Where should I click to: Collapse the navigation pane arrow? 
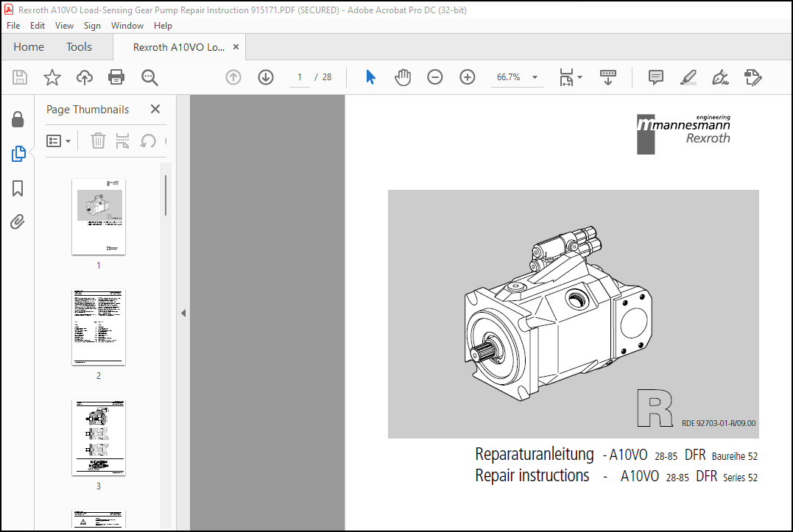point(183,313)
